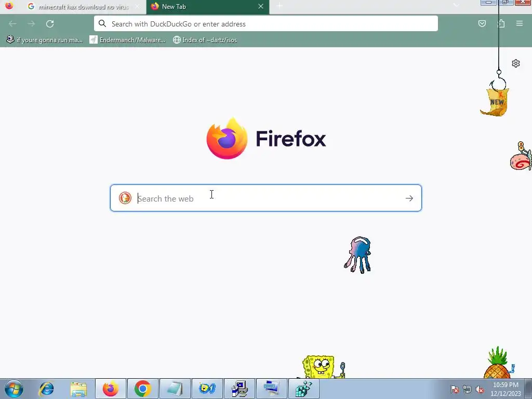Switch to Firefox taskbar button
The width and height of the screenshot is (532, 399).
[x=111, y=389]
